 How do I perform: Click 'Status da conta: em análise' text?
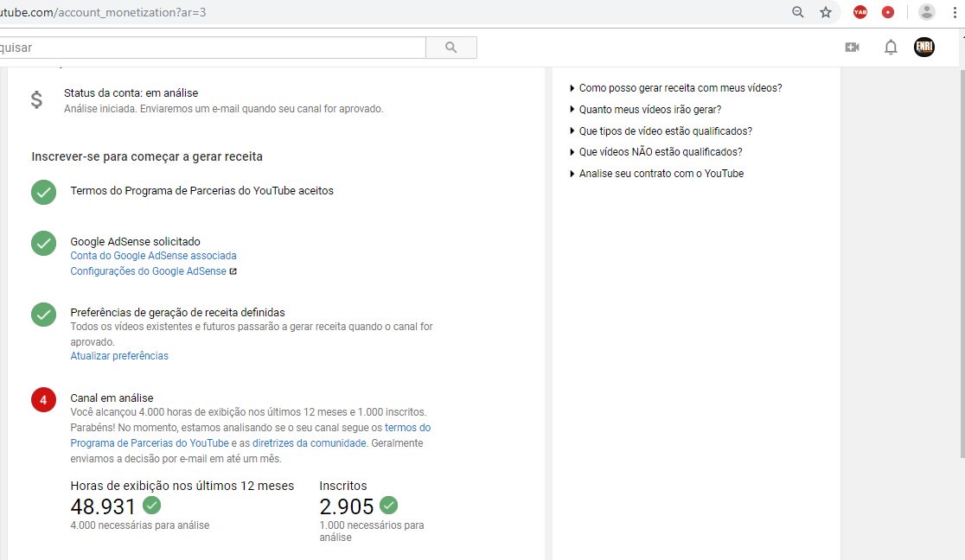click(131, 93)
